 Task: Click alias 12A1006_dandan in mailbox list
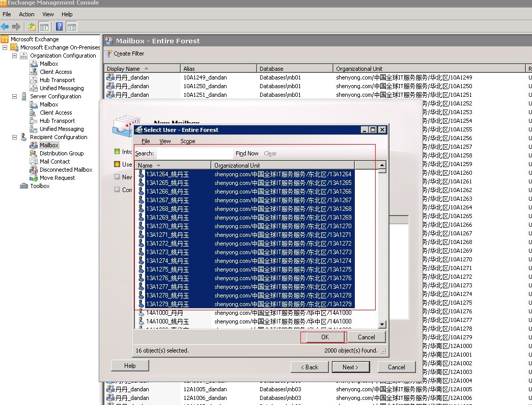click(205, 398)
